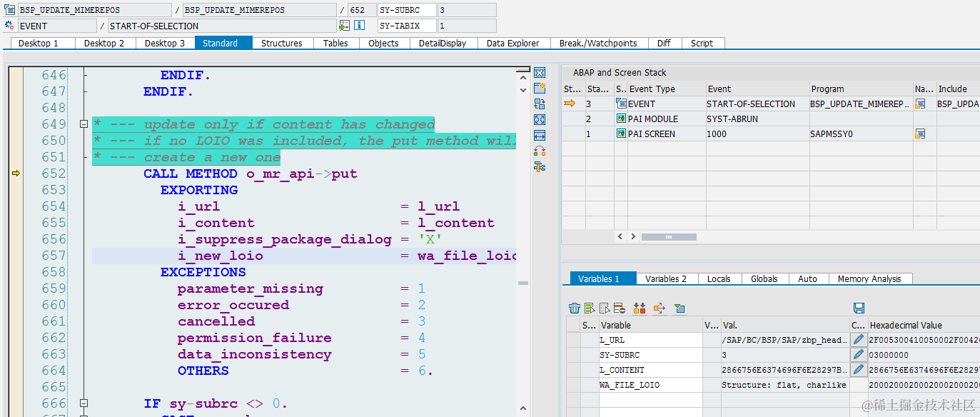
Task: Click navigation icon in PAI SCREEN stack row
Action: [920, 134]
